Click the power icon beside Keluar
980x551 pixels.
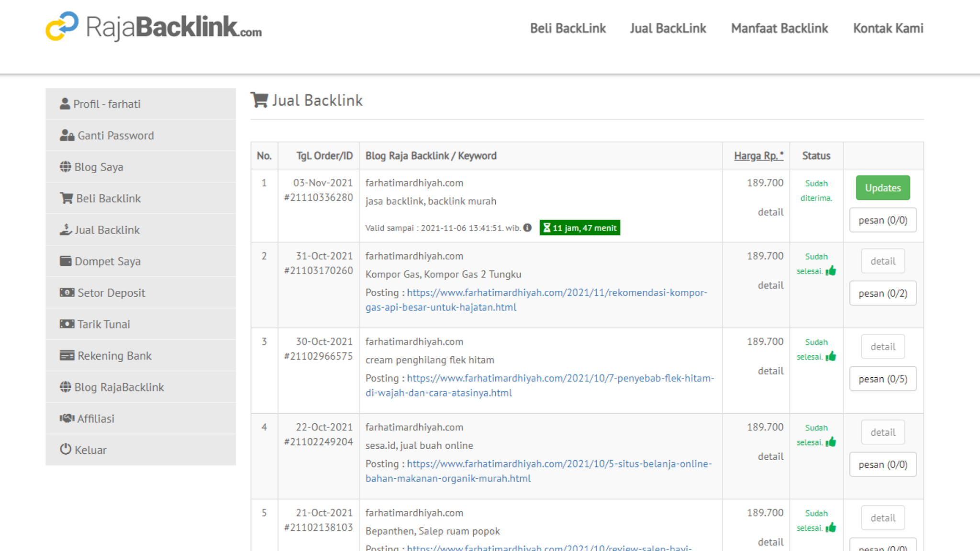coord(66,450)
